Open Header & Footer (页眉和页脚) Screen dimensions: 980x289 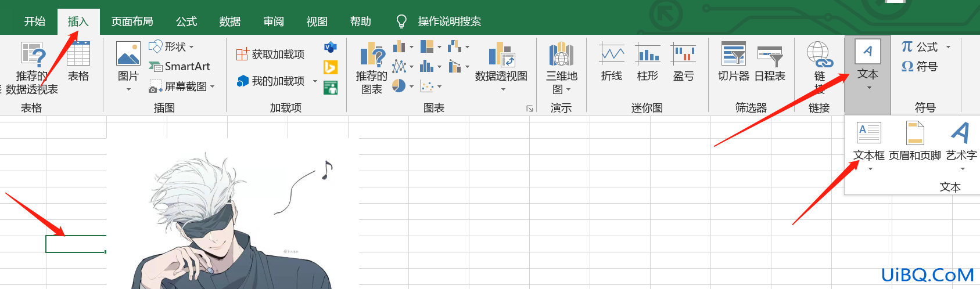tap(915, 141)
